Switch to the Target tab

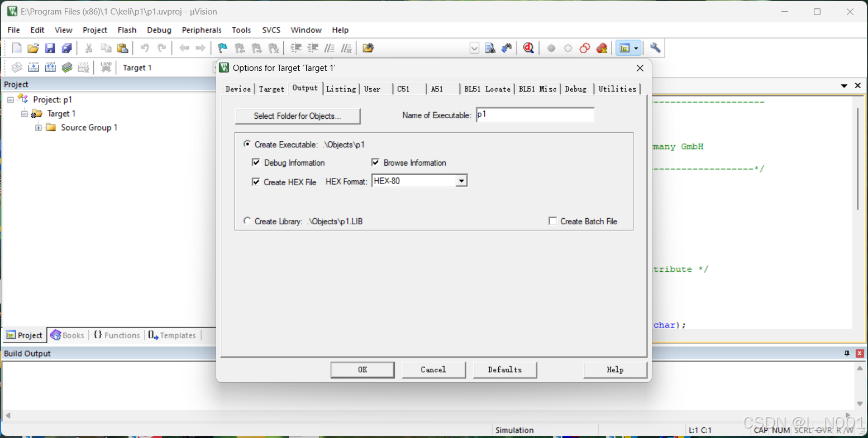click(x=271, y=89)
